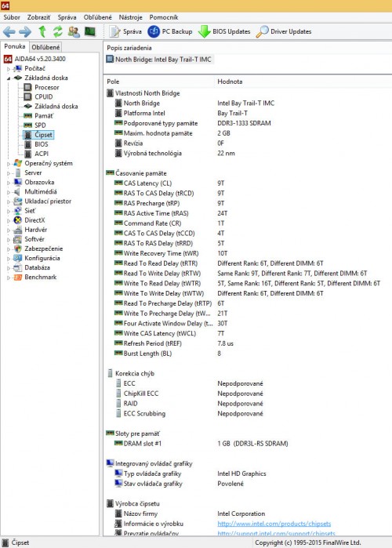Select the SPD tree item
The height and width of the screenshot is (548, 392).
(x=40, y=125)
